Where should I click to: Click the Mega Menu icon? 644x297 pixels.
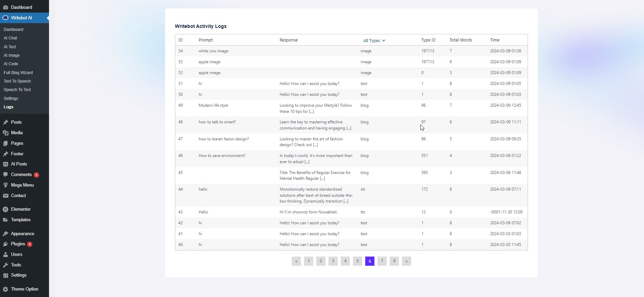click(5, 185)
